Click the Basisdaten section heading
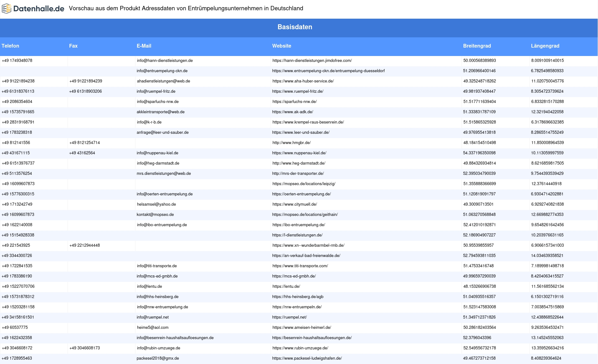The height and width of the screenshot is (364, 598). 295,27
